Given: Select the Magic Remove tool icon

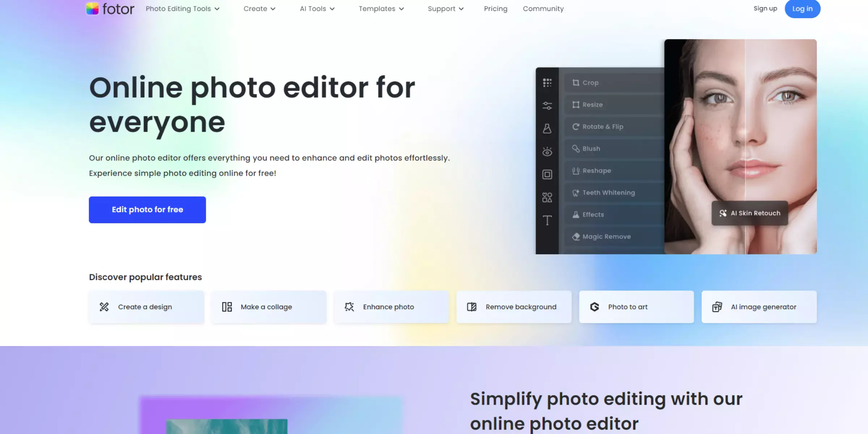Looking at the screenshot, I should pos(576,237).
